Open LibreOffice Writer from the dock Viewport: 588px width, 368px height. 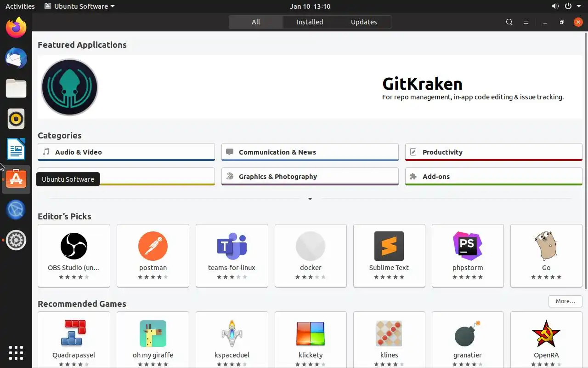pyautogui.click(x=16, y=149)
